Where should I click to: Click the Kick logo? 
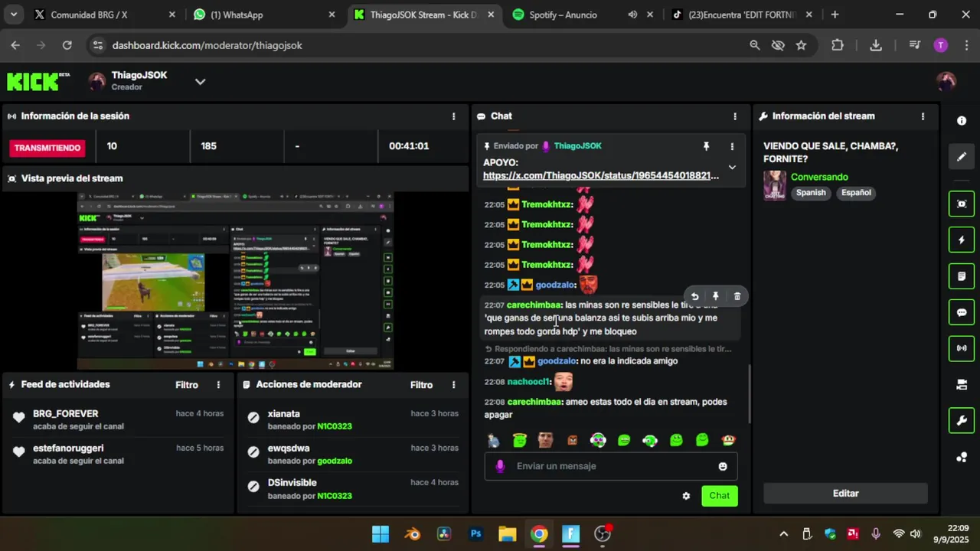click(38, 81)
